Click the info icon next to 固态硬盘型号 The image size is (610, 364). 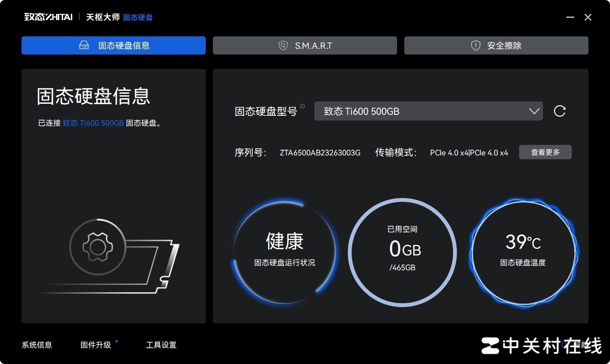coord(302,106)
